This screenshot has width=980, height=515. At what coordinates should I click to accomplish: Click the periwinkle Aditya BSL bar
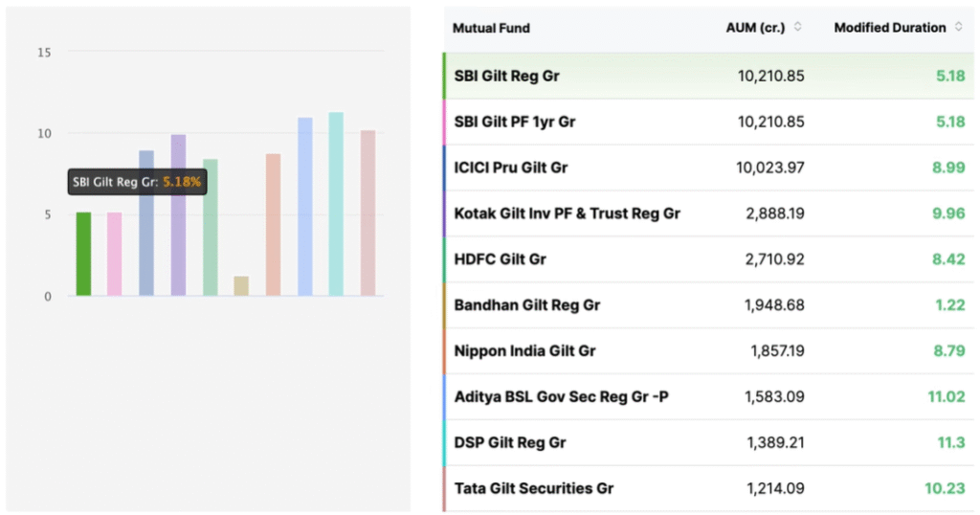[305, 206]
